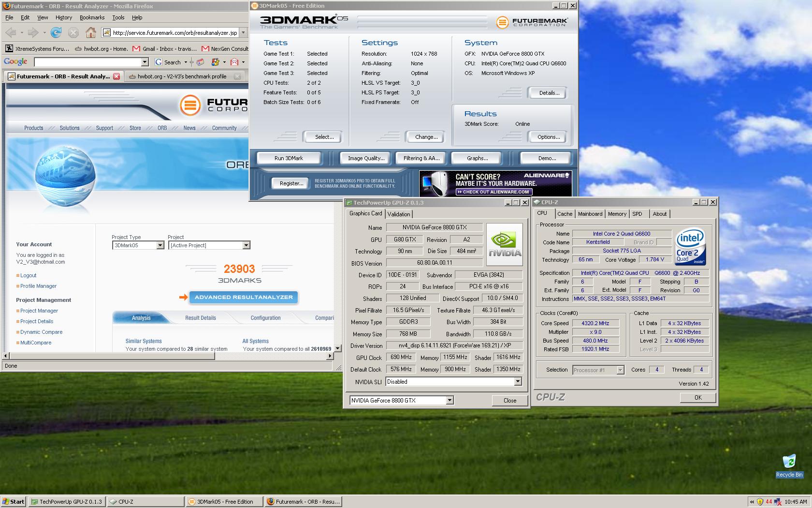Viewport: 812px width, 508px height.
Task: Click the tray icon beside the clock
Action: coord(778,502)
